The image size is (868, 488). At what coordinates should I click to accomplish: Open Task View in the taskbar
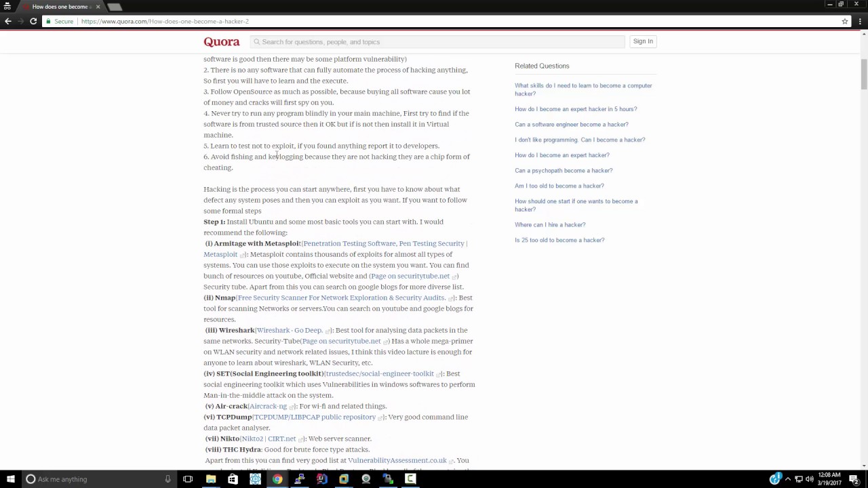(x=188, y=479)
